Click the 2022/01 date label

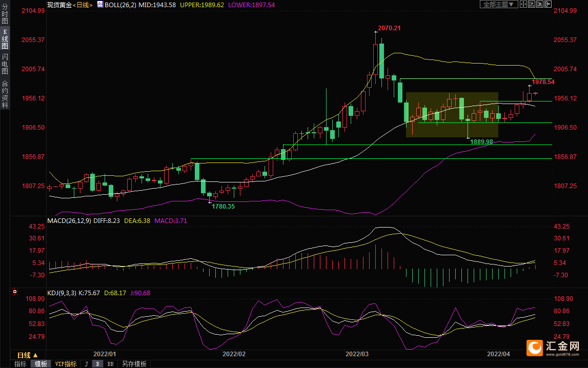click(x=105, y=354)
